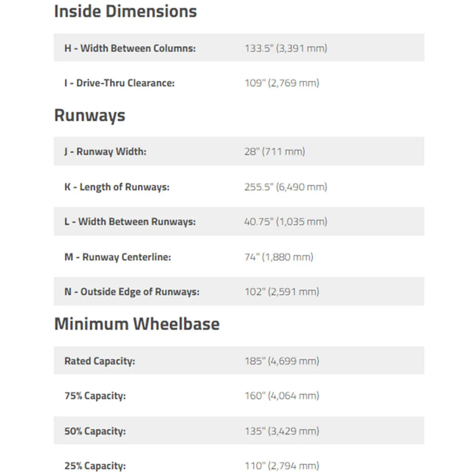Image resolution: width=476 pixels, height=476 pixels.
Task: Click the 160" (4,064 mm) value
Action: click(282, 396)
